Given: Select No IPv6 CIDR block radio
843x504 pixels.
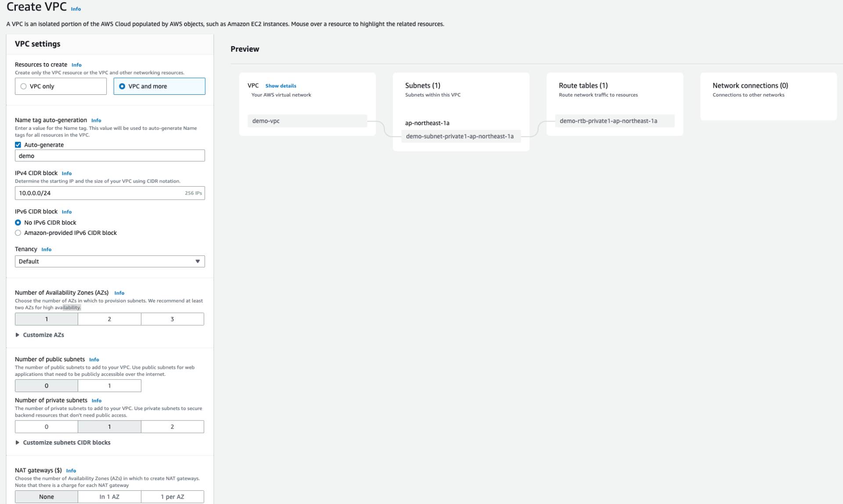Looking at the screenshot, I should (18, 223).
